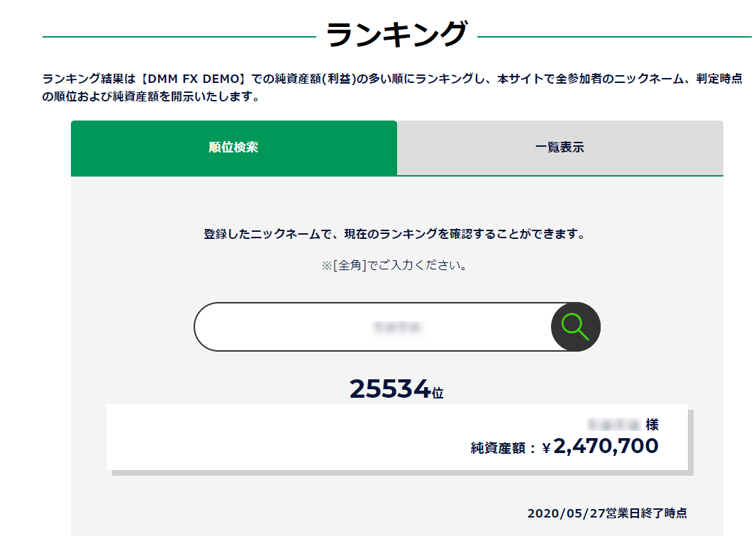Click the 位 suffix beside rank number
The width and height of the screenshot is (756, 536).
pos(438,393)
